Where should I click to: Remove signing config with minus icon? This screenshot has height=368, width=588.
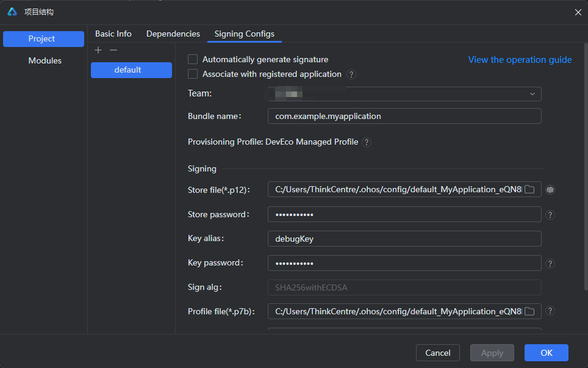pos(113,50)
